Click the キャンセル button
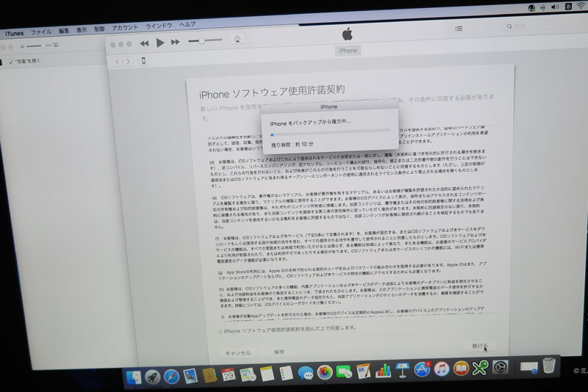This screenshot has width=588, height=392. (238, 352)
